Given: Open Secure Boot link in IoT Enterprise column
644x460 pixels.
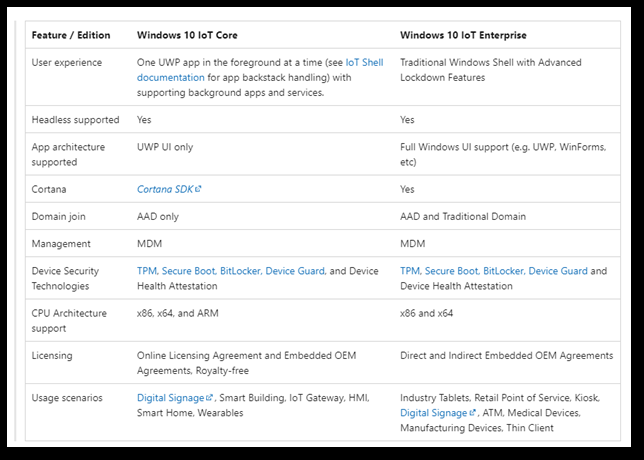Looking at the screenshot, I should pos(451,271).
